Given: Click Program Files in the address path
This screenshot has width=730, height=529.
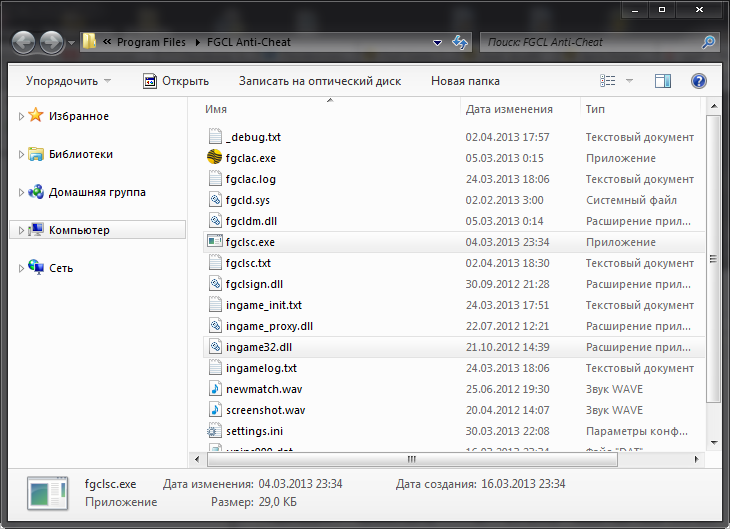Looking at the screenshot, I should click(151, 42).
